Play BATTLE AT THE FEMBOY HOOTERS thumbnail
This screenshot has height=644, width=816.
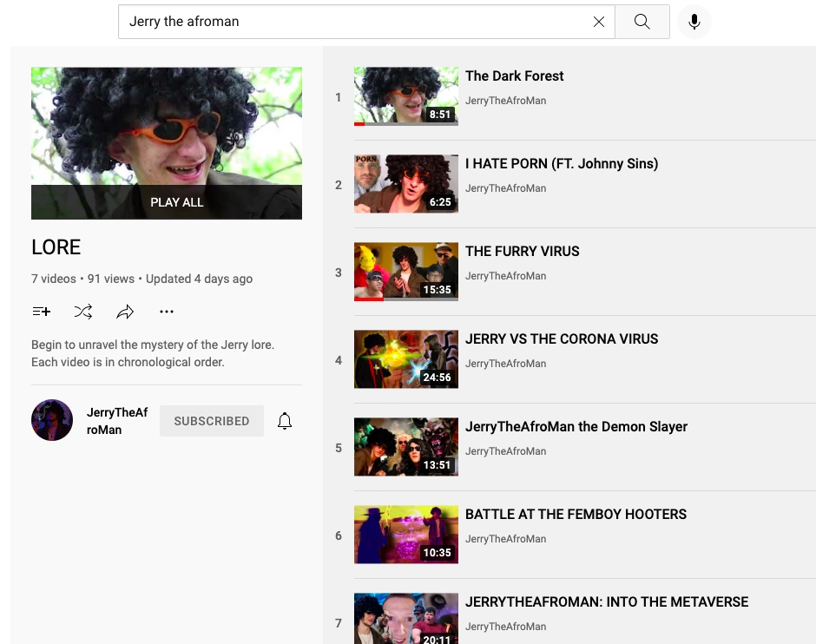coord(406,535)
